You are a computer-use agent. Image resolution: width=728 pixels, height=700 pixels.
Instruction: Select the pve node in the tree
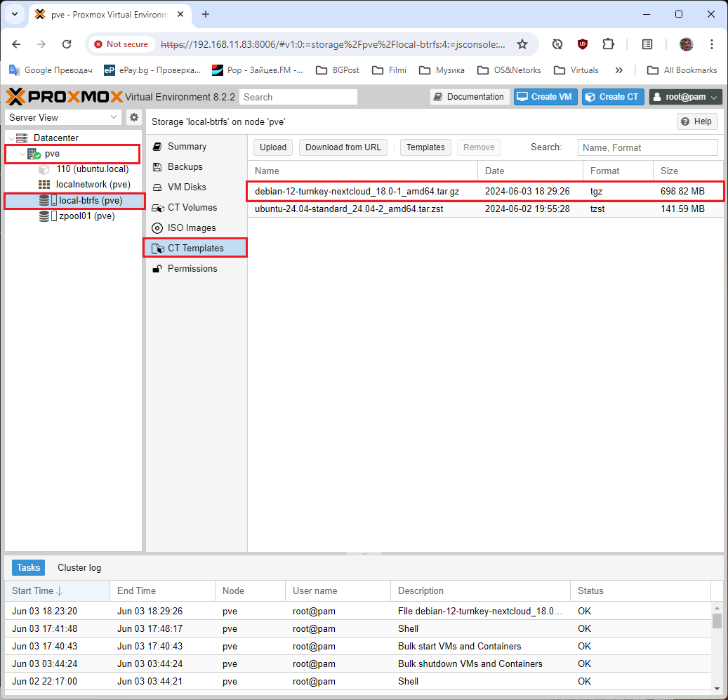52,154
